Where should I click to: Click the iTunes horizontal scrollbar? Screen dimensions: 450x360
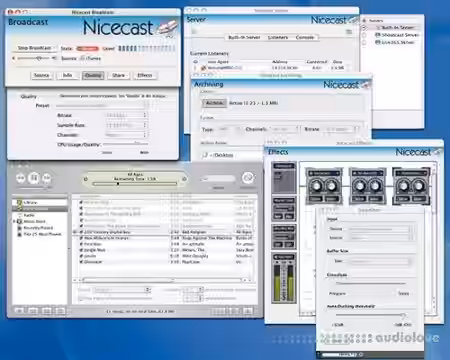(162, 280)
